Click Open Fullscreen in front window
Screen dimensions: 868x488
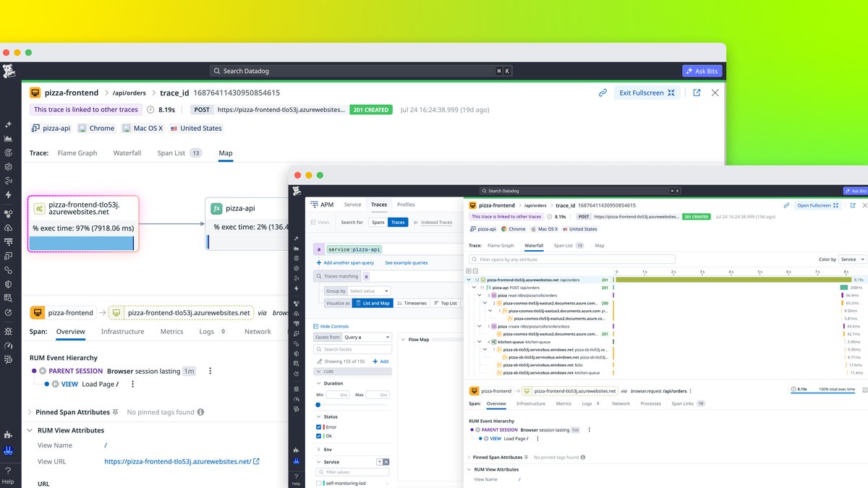pyautogui.click(x=818, y=205)
